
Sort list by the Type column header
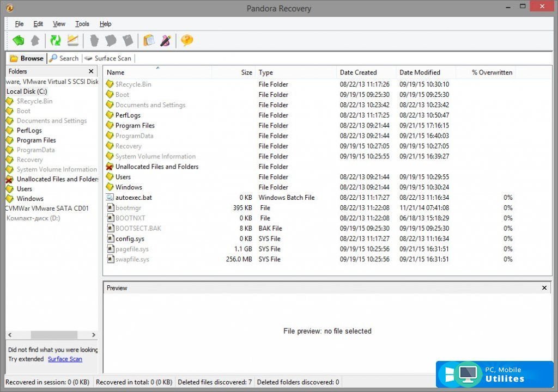tap(296, 72)
